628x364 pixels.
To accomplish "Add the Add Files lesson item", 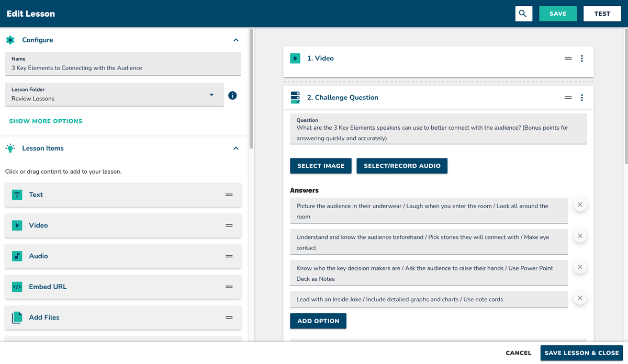I will click(x=123, y=317).
